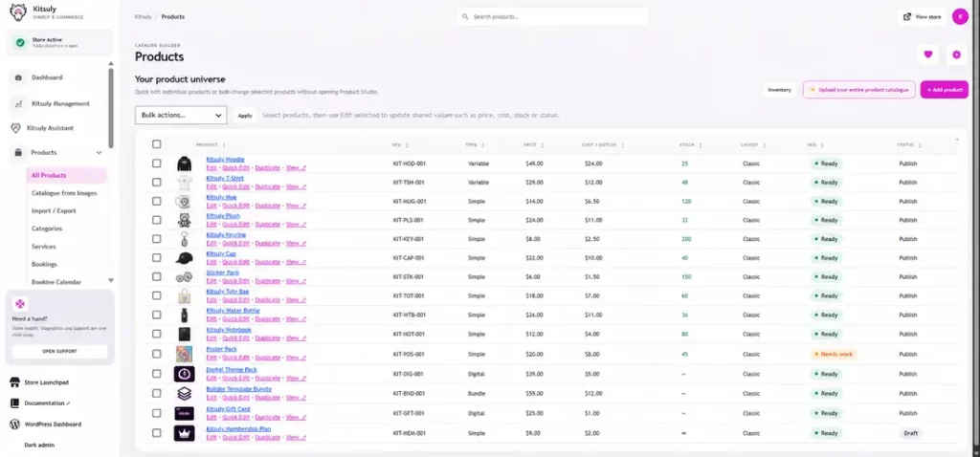Click Builder Template Bundle layers icon
This screenshot has width=980, height=457.
[x=184, y=393]
